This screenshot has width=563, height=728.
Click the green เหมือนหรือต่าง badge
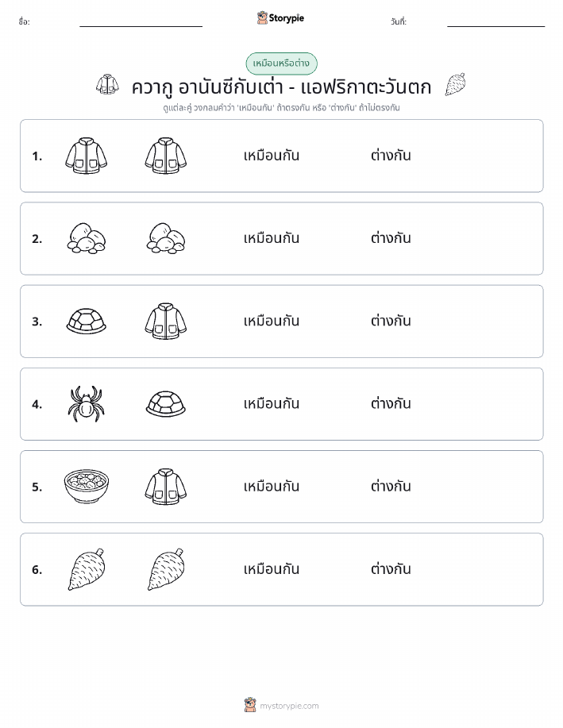click(x=281, y=64)
